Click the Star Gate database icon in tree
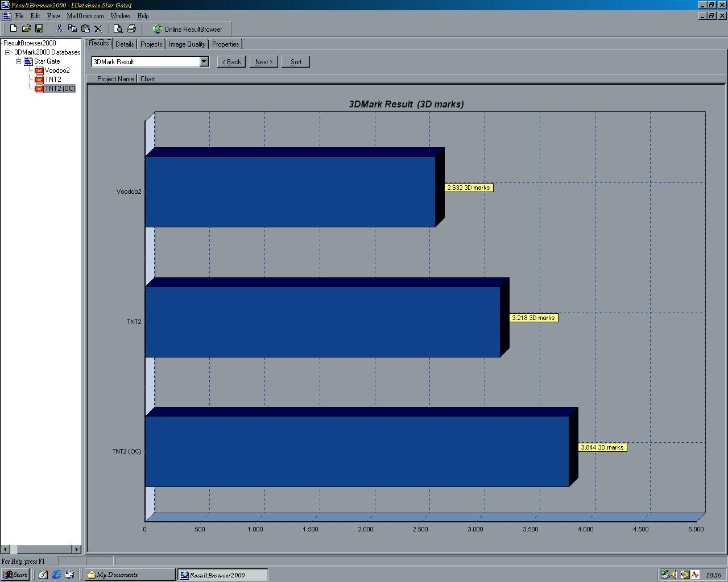This screenshot has width=728, height=582. point(28,61)
